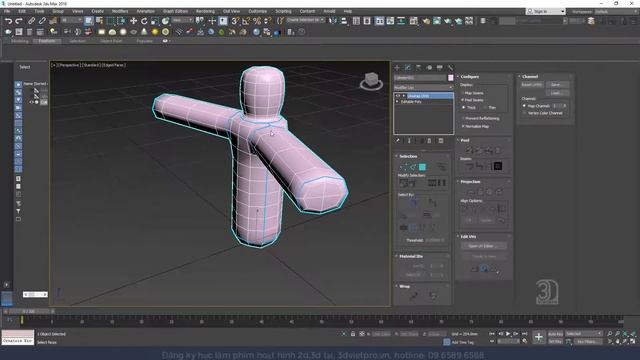Toggle Normalize Map checkbox
This screenshot has height=360, width=640.
[462, 127]
